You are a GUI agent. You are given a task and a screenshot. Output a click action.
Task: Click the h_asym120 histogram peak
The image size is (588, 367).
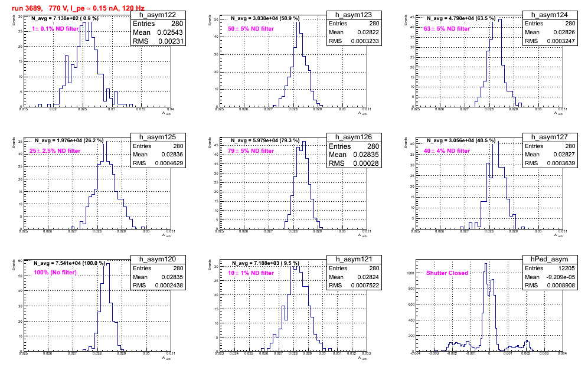pos(108,265)
